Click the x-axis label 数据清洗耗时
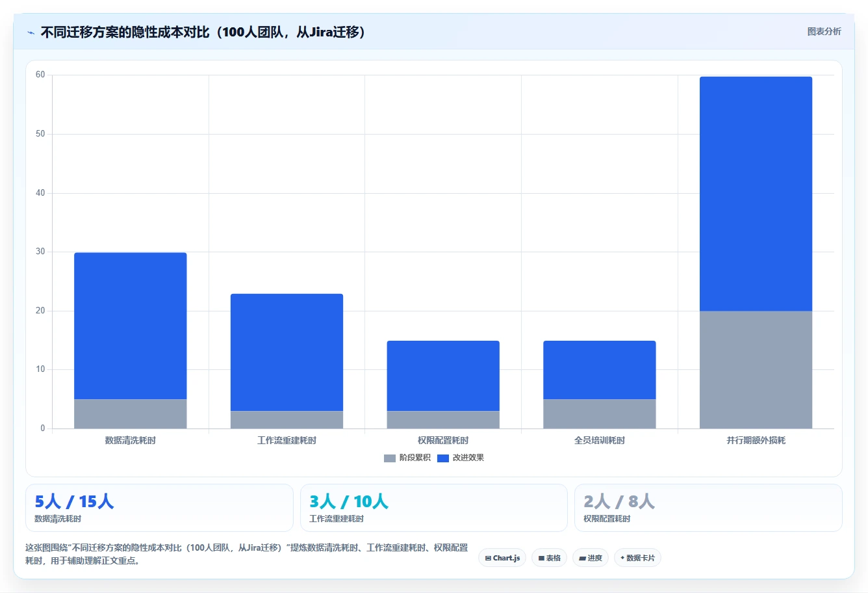Viewport: 868px width, 593px height. 131,441
